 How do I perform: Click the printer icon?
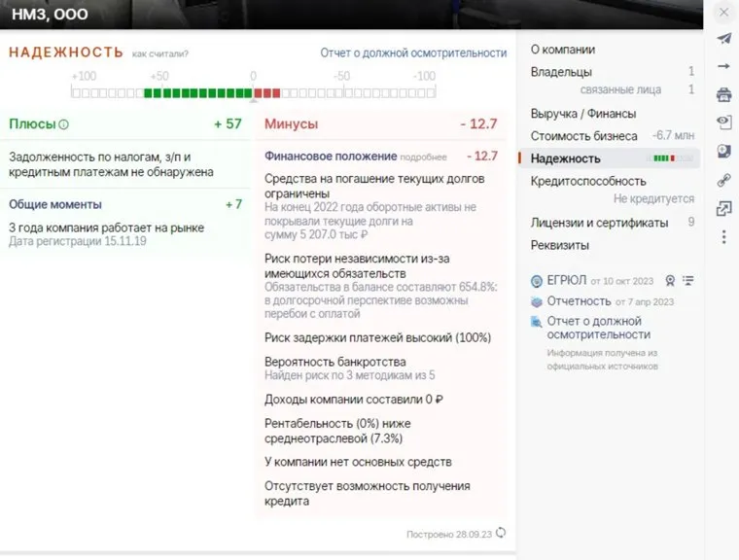(723, 94)
